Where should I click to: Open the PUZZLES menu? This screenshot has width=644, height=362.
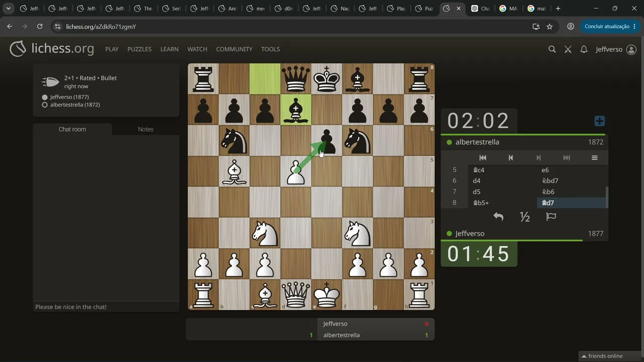tap(139, 49)
